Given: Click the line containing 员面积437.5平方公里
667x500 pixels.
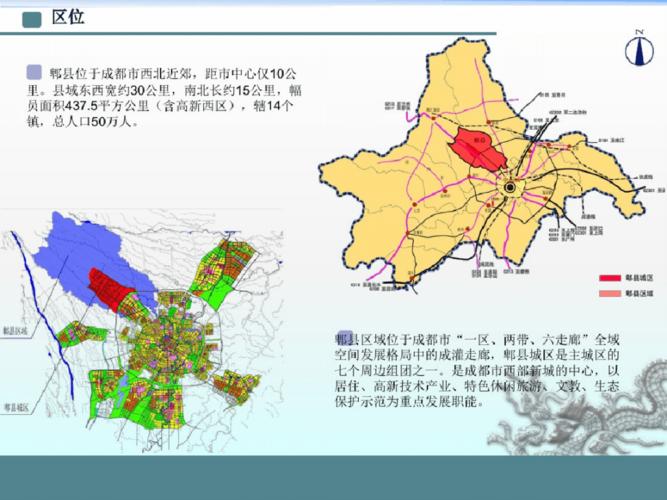Looking at the screenshot, I should (161, 106).
